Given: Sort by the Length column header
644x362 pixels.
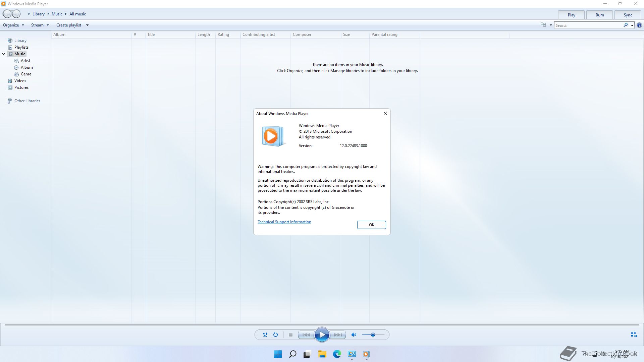Looking at the screenshot, I should (205, 35).
